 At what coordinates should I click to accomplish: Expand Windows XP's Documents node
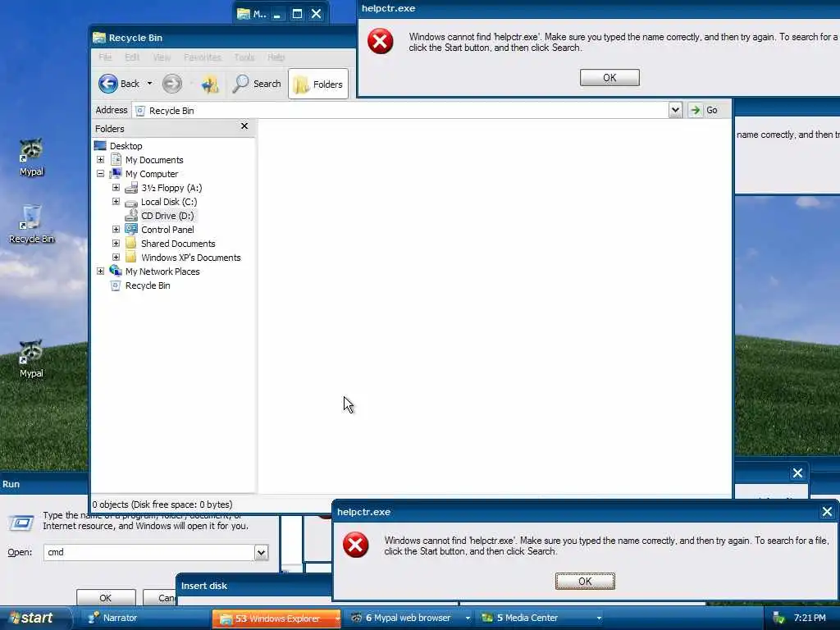pyautogui.click(x=116, y=257)
